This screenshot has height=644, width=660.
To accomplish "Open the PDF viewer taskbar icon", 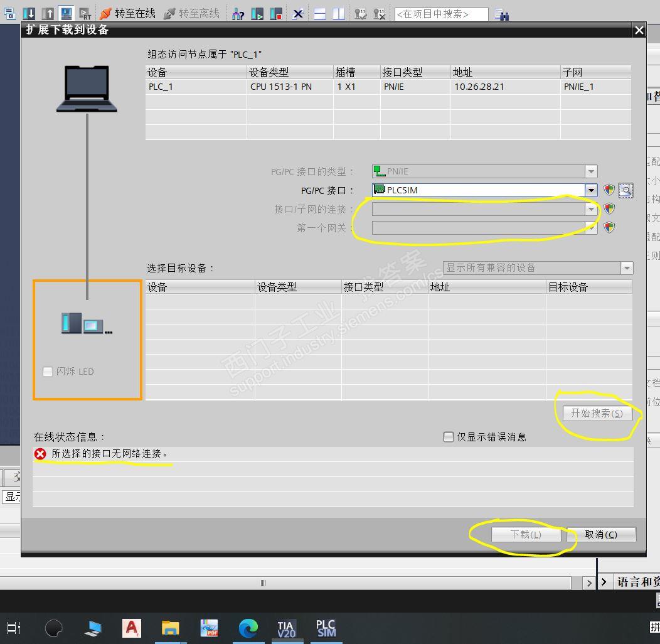I will pyautogui.click(x=209, y=628).
